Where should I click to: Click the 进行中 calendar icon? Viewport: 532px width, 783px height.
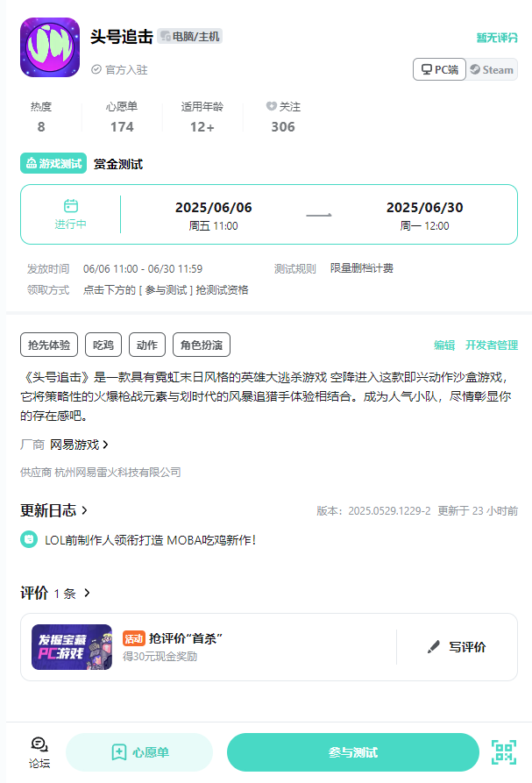(x=71, y=206)
